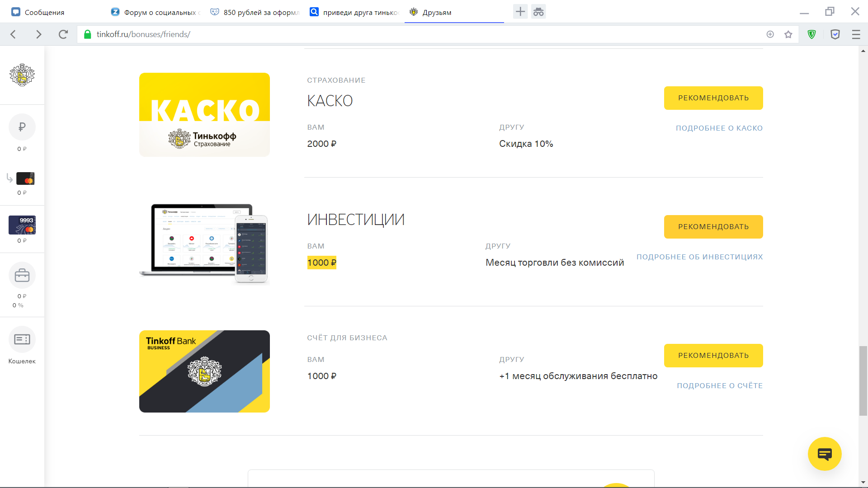Click the investments laptop and phone image
Viewport: 868px width, 488px height.
tap(204, 244)
